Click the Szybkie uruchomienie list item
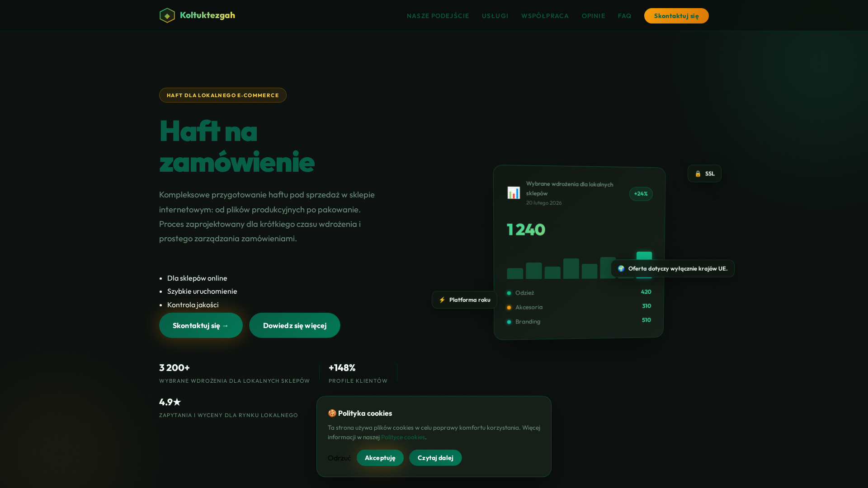Image resolution: width=868 pixels, height=488 pixels. point(202,291)
